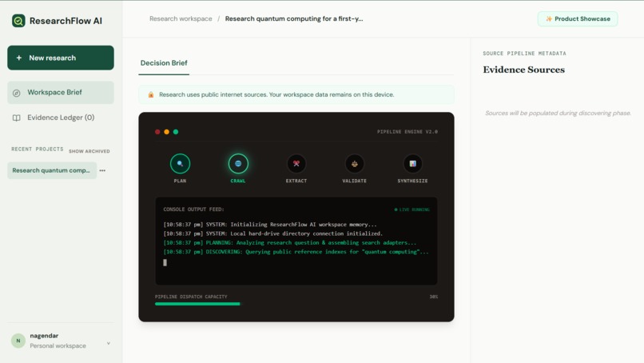Click the green dot in terminal header
Image resolution: width=644 pixels, height=363 pixels.
176,132
